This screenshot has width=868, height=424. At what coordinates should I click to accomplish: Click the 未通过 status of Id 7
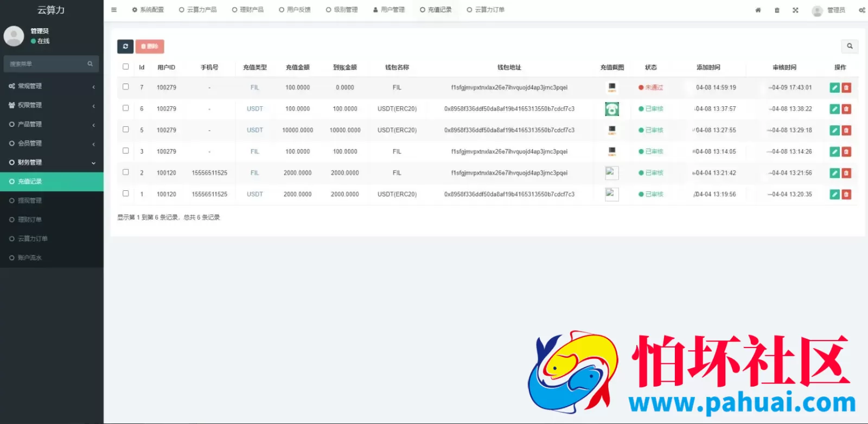click(x=650, y=87)
